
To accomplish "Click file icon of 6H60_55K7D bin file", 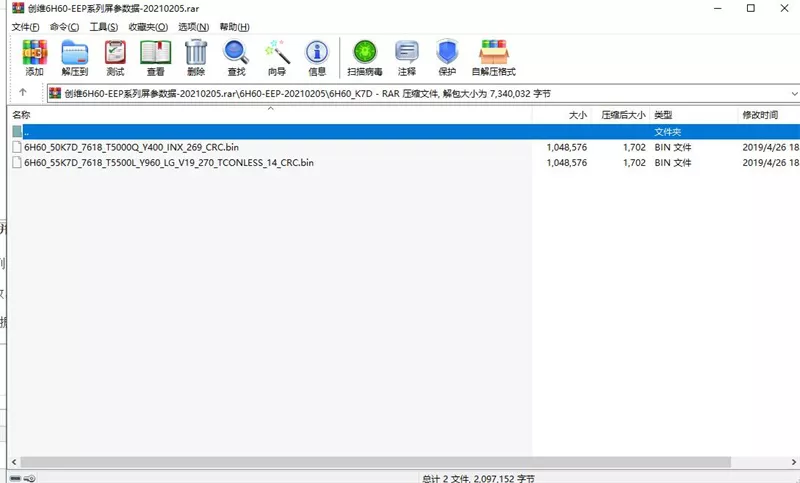I will tap(17, 163).
